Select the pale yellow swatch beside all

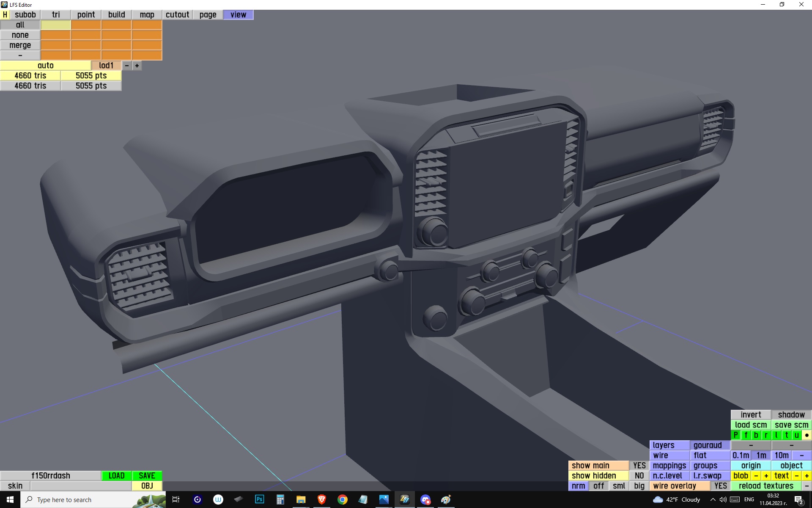[55, 25]
